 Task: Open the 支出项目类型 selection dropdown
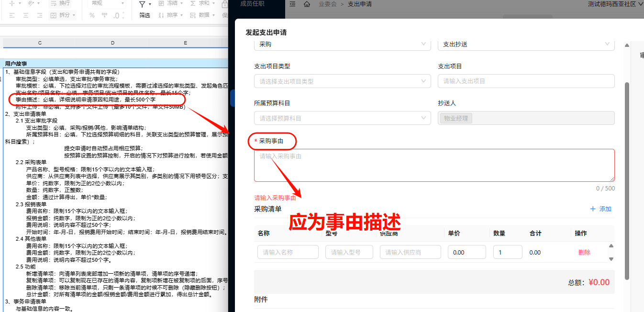pos(342,81)
